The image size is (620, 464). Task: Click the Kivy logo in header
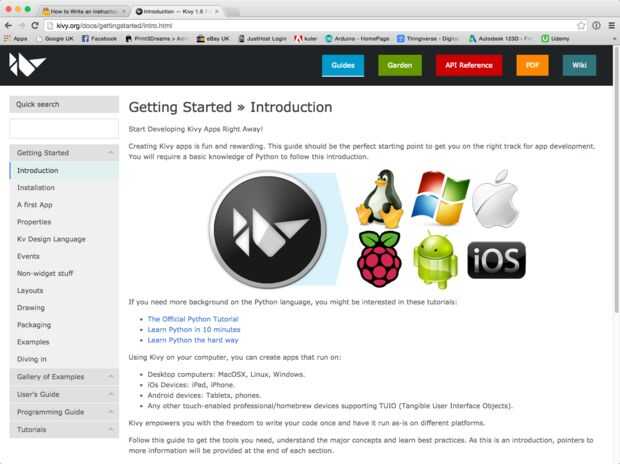(x=27, y=65)
